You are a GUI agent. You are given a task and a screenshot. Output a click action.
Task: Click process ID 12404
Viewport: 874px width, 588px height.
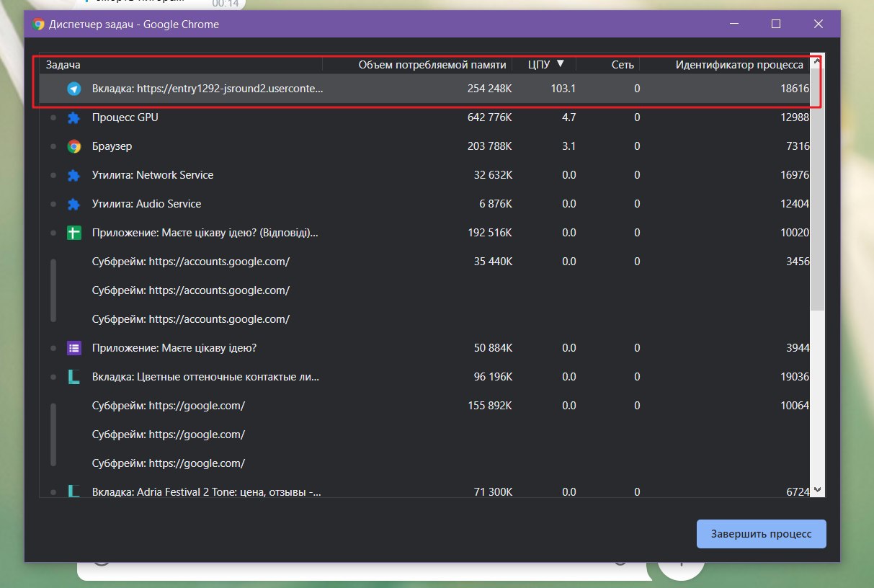point(795,204)
